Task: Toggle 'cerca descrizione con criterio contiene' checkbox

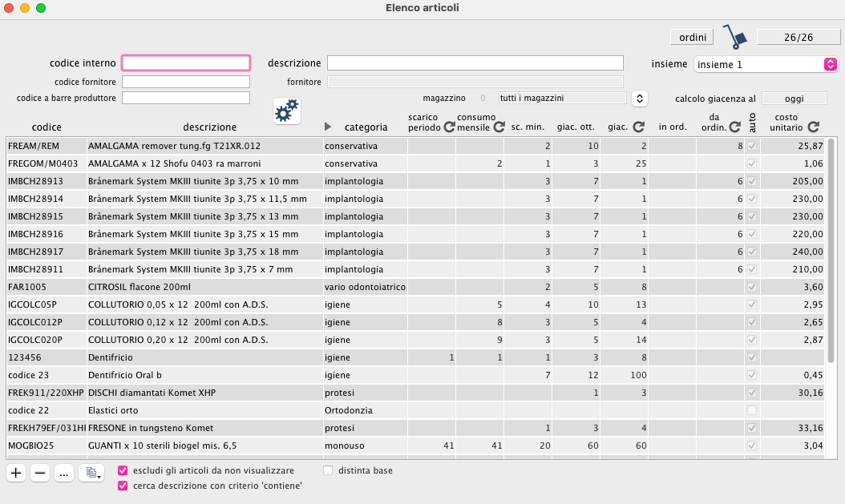Action: (123, 486)
